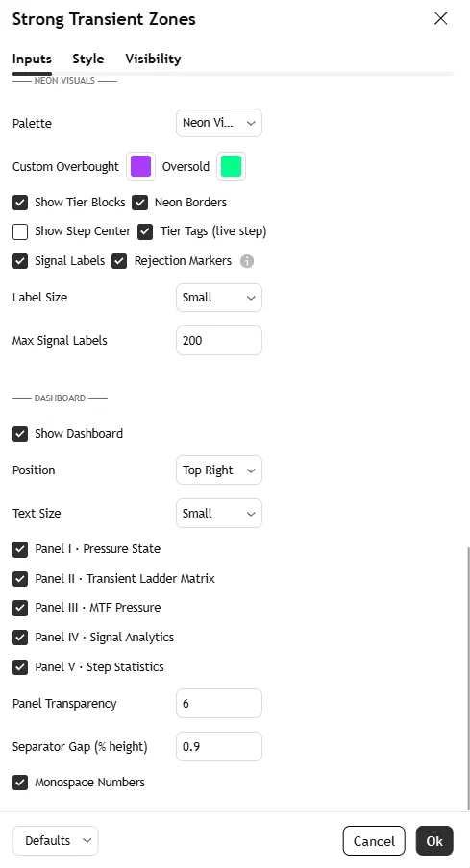Confirm settings with the Ok button
Screen dimensions: 470x868
[434, 841]
